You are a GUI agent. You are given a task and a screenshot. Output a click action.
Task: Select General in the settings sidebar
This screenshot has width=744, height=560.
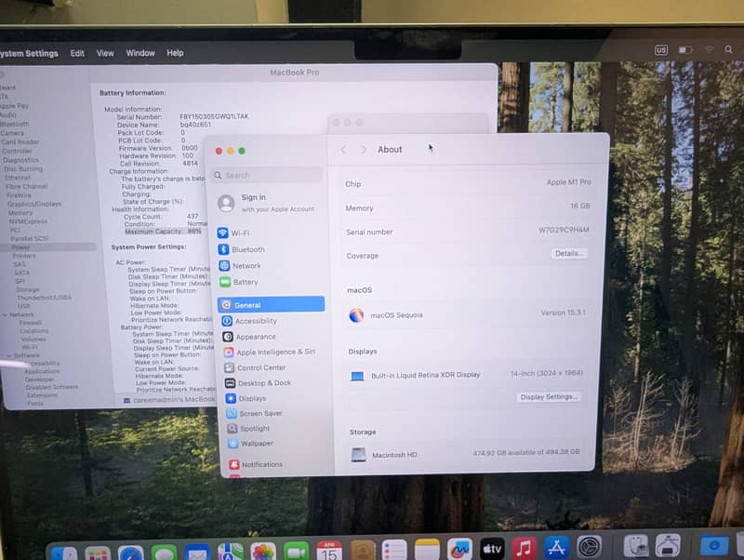coord(271,304)
